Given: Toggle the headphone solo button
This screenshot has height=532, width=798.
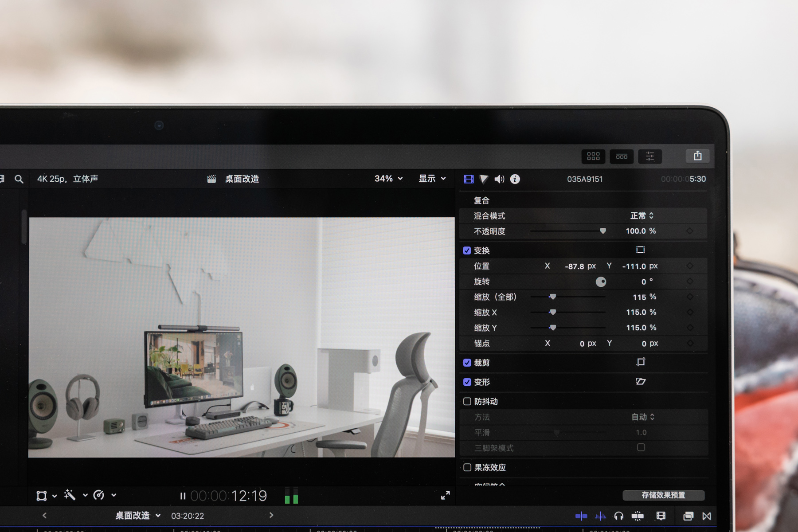Looking at the screenshot, I should [618, 516].
